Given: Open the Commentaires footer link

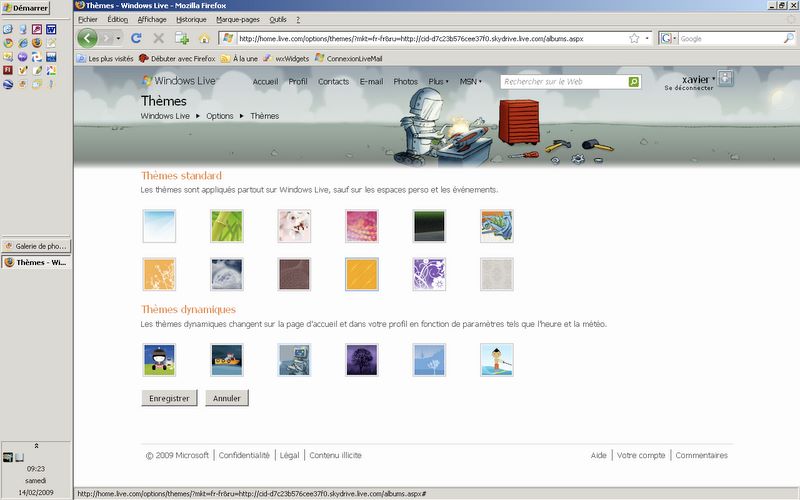Looking at the screenshot, I should (x=702, y=455).
